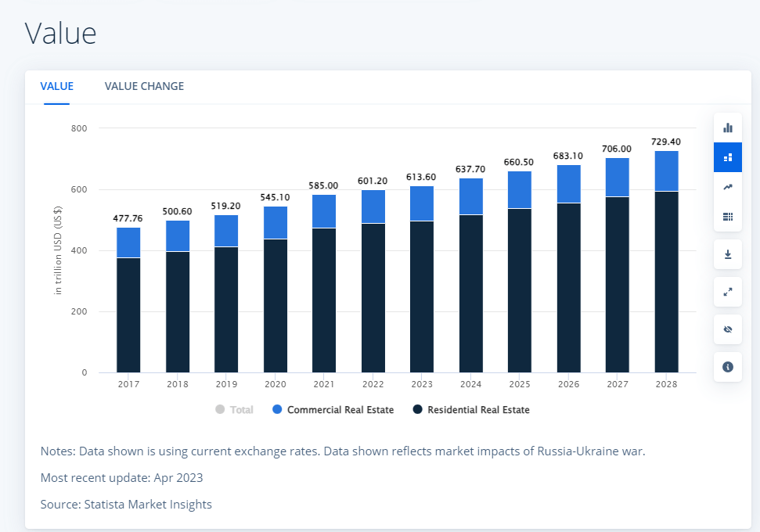The image size is (760, 532).
Task: Click the info circle icon
Action: [727, 367]
